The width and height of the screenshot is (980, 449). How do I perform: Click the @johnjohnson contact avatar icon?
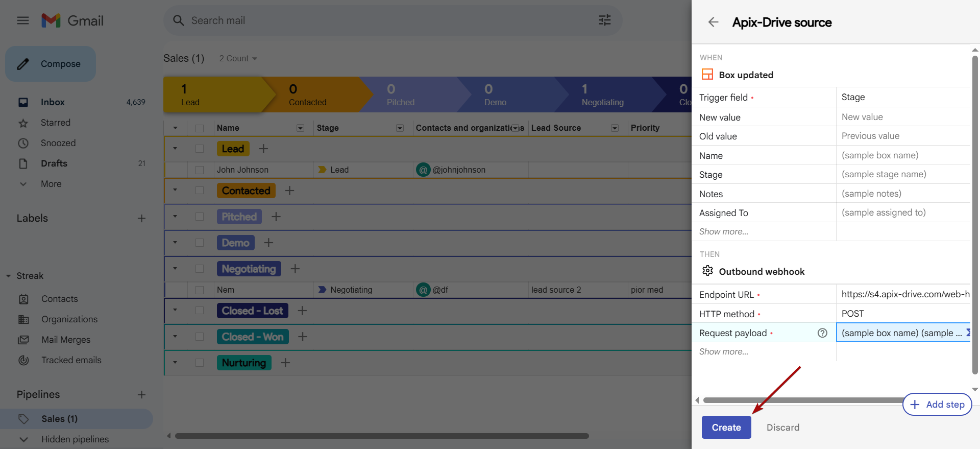423,170
